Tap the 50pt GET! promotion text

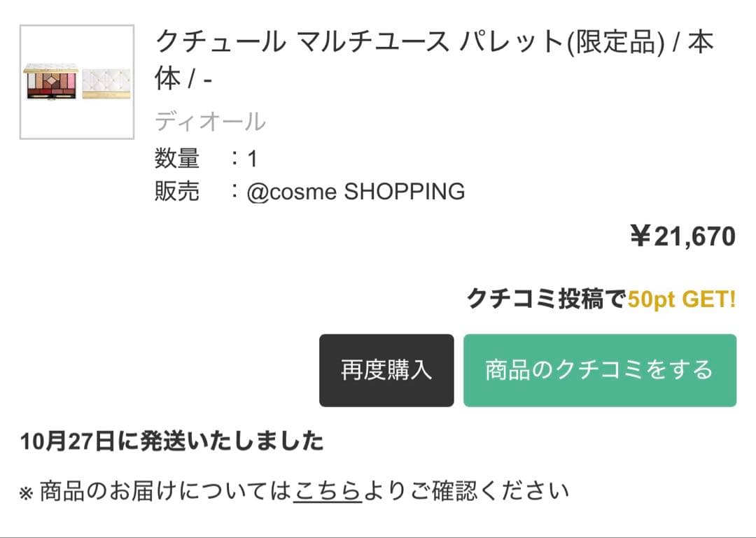(x=682, y=299)
